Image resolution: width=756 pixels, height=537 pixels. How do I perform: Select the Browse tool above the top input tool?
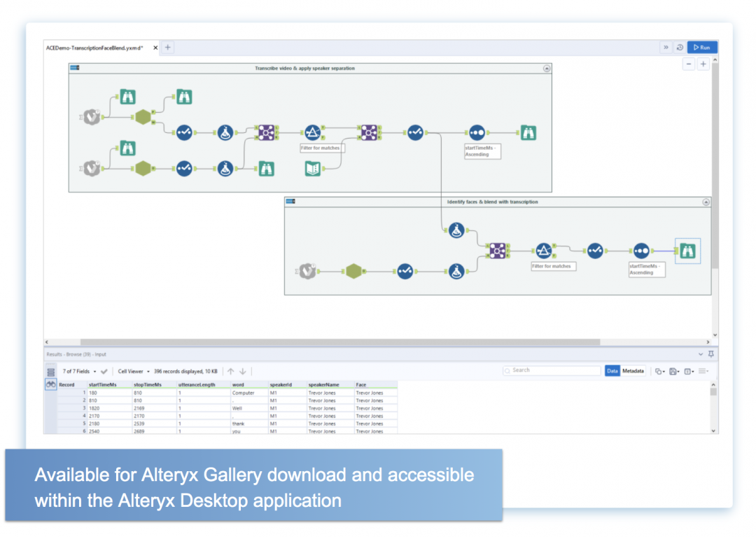(x=128, y=97)
